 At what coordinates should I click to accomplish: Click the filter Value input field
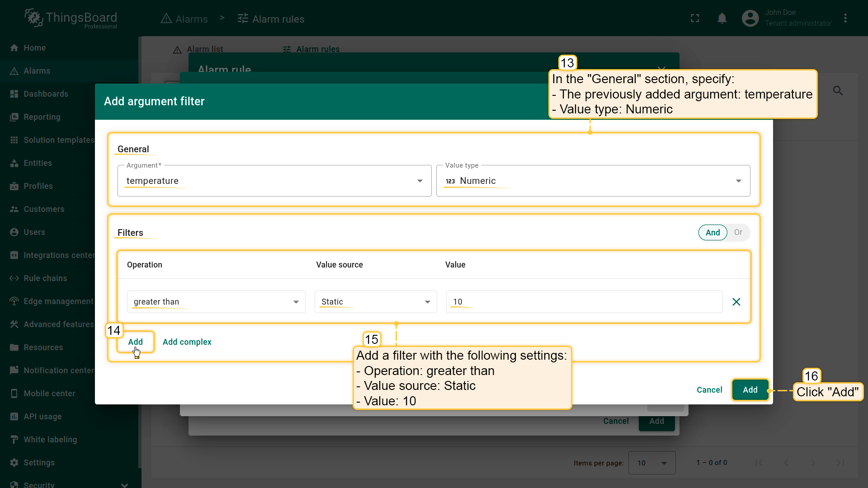(584, 302)
